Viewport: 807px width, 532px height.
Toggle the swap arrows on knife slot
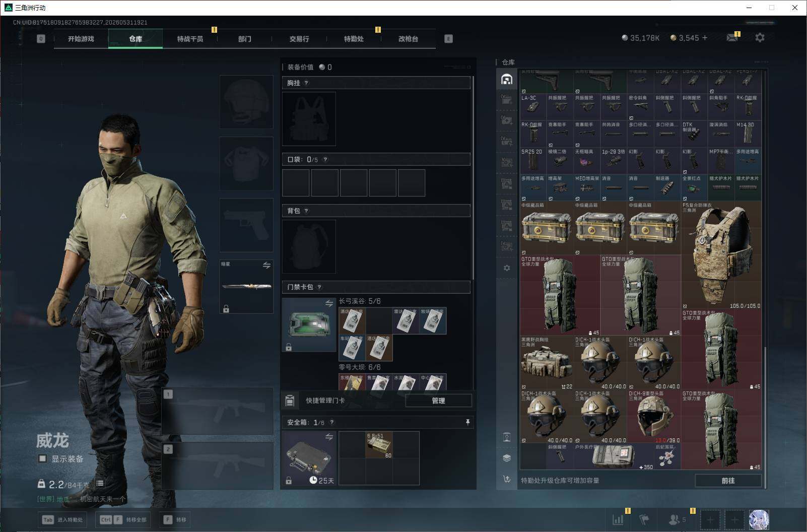266,265
